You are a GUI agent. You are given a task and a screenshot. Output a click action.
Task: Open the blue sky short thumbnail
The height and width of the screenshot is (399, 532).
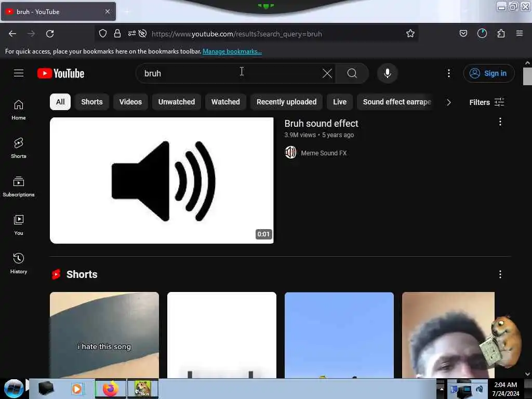point(339,335)
